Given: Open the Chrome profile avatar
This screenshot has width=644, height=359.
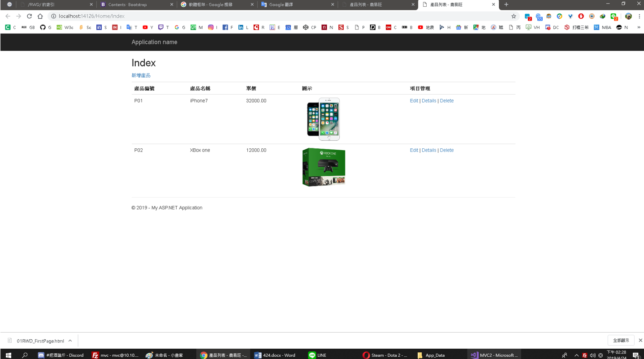Looking at the screenshot, I should click(628, 16).
